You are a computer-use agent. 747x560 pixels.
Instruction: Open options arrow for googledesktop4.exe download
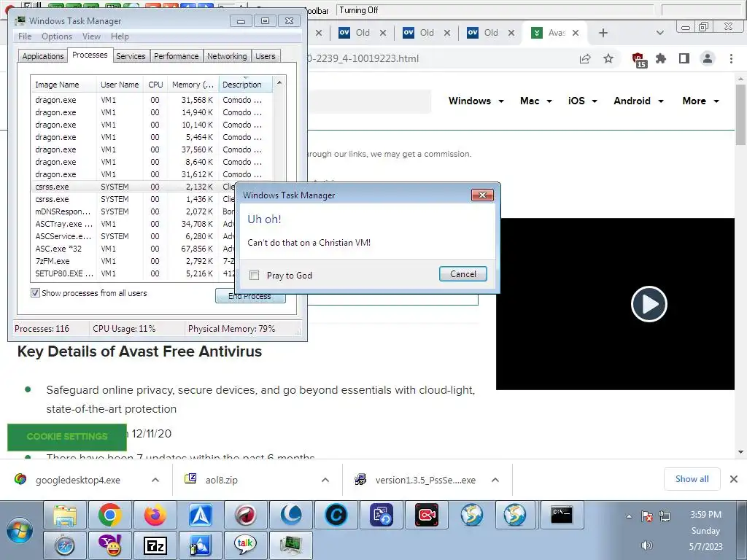(155, 480)
